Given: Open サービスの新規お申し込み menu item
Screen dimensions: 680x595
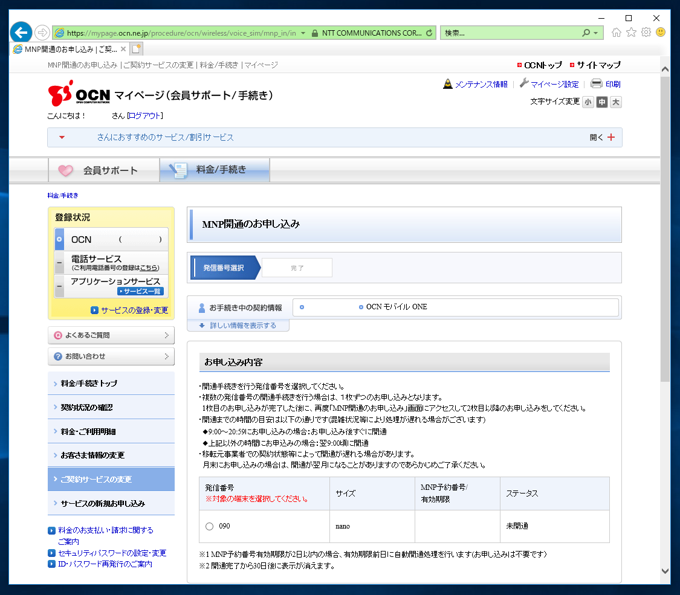Looking at the screenshot, I should 111,503.
